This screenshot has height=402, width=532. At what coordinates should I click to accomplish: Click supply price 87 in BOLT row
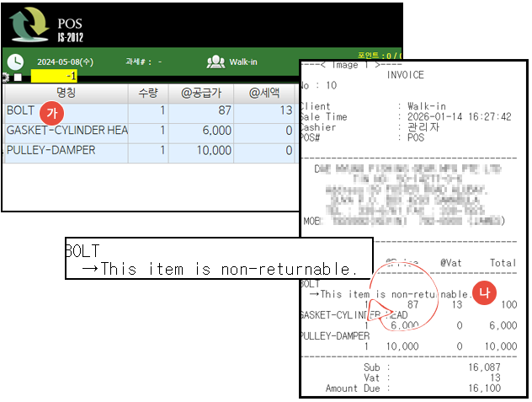[225, 110]
